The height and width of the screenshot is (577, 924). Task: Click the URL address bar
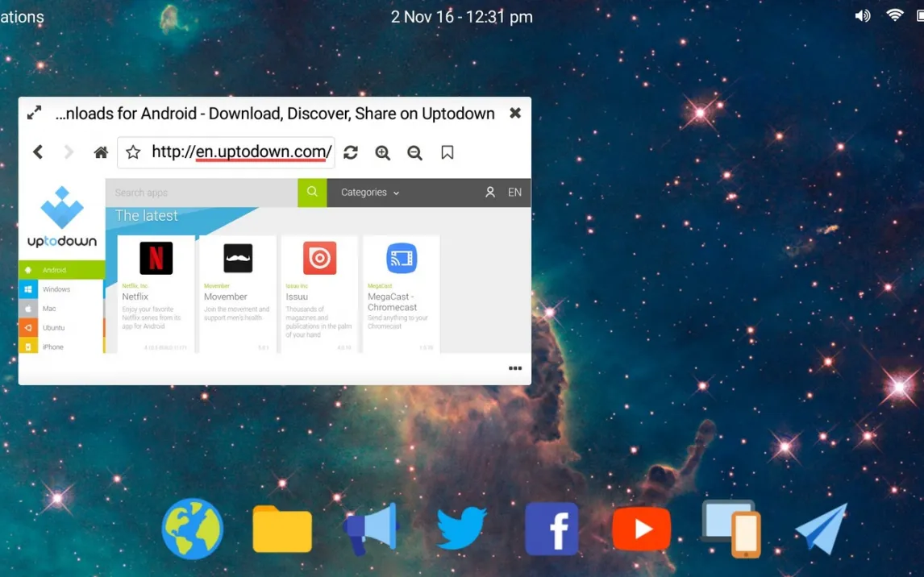[x=241, y=152]
